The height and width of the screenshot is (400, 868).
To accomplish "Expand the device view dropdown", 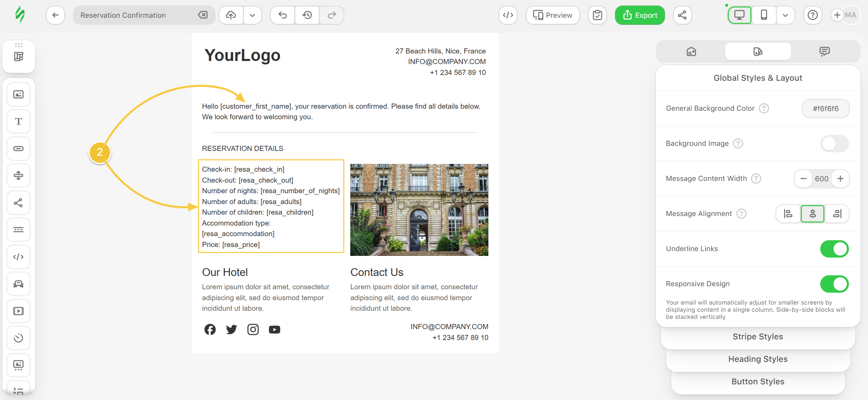I will (x=785, y=15).
